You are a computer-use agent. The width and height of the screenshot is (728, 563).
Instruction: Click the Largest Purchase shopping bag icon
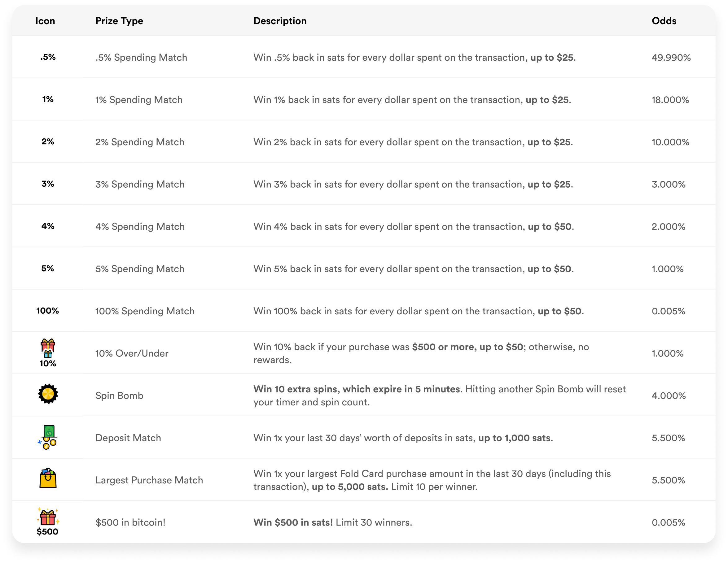pyautogui.click(x=48, y=479)
